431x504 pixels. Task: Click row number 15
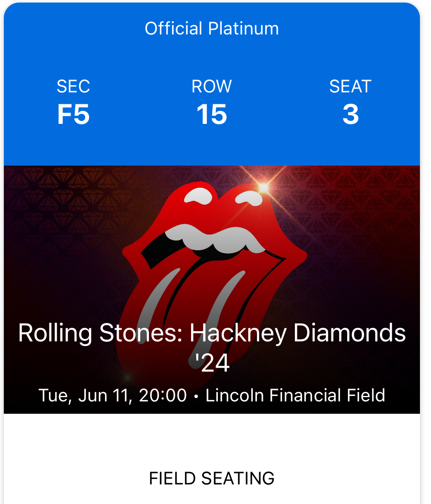click(212, 115)
